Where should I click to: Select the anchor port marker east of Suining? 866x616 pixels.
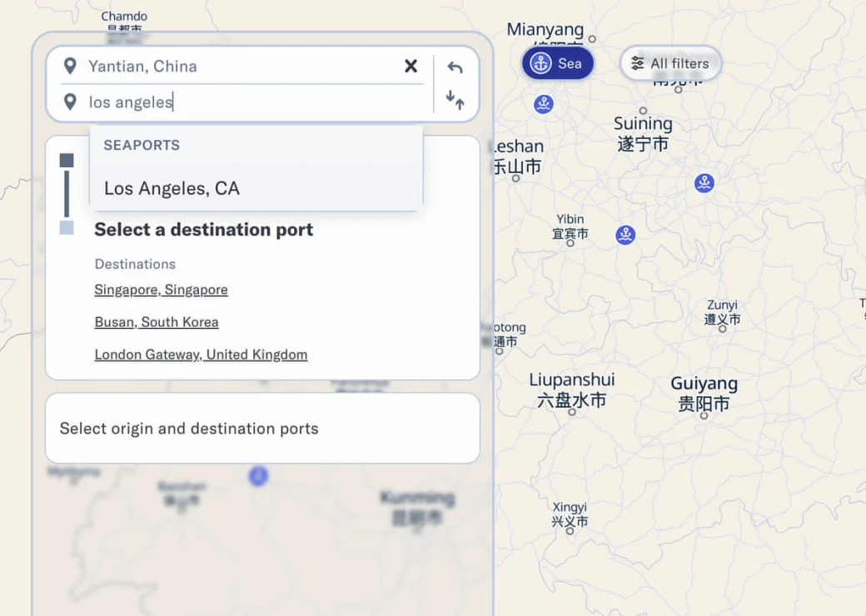[704, 182]
